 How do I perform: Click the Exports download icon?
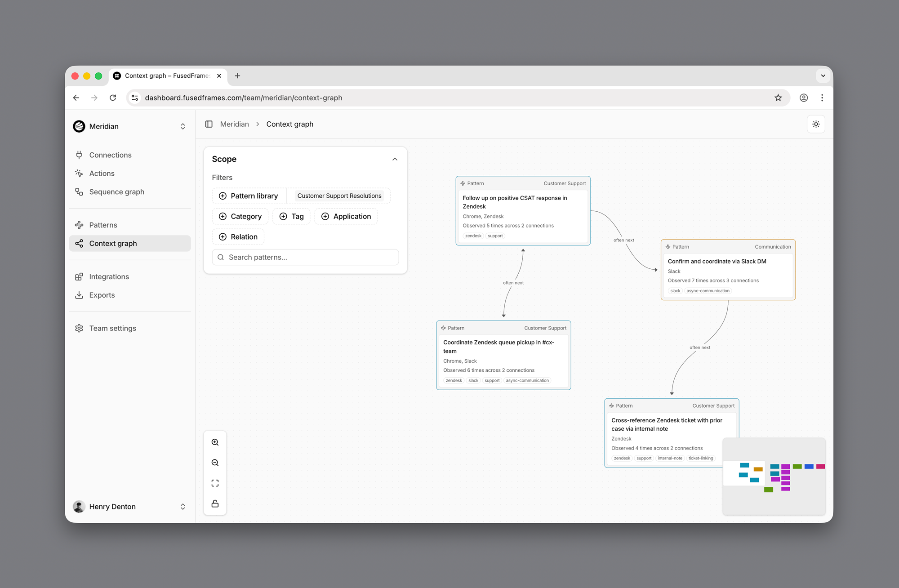click(x=79, y=295)
